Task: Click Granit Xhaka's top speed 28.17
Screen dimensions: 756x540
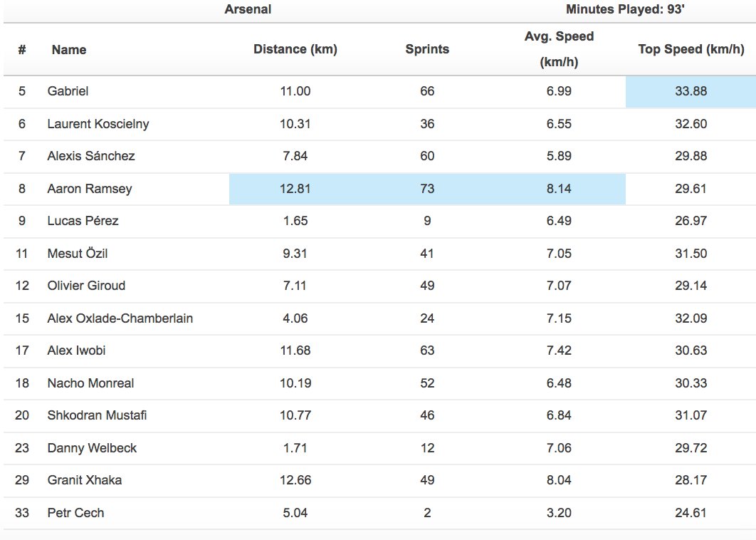Action: 691,480
